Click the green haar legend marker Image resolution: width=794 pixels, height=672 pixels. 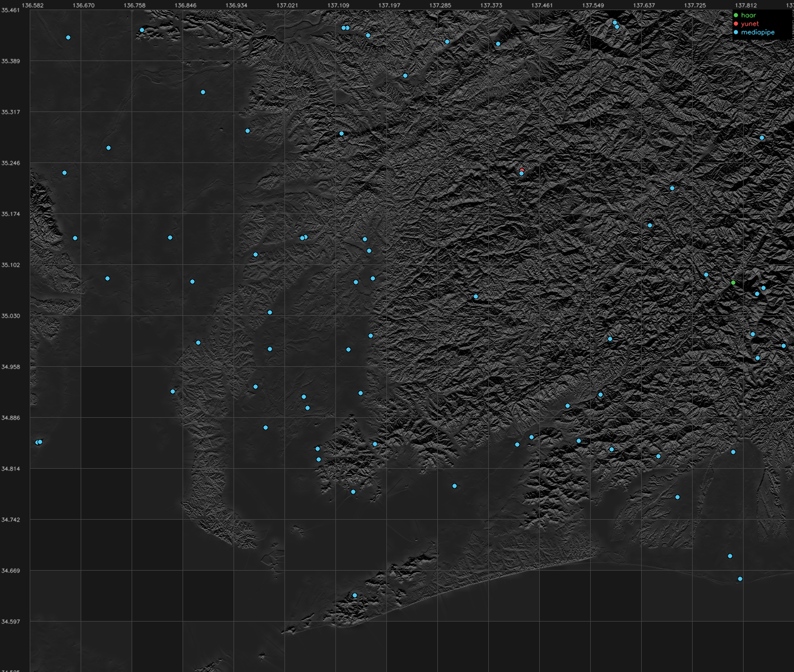pyautogui.click(x=736, y=15)
